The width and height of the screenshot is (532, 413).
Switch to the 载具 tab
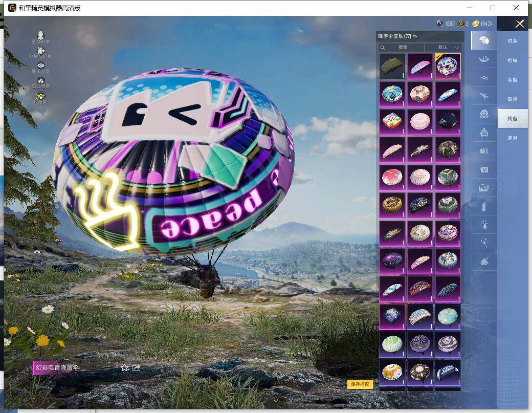pos(513,99)
